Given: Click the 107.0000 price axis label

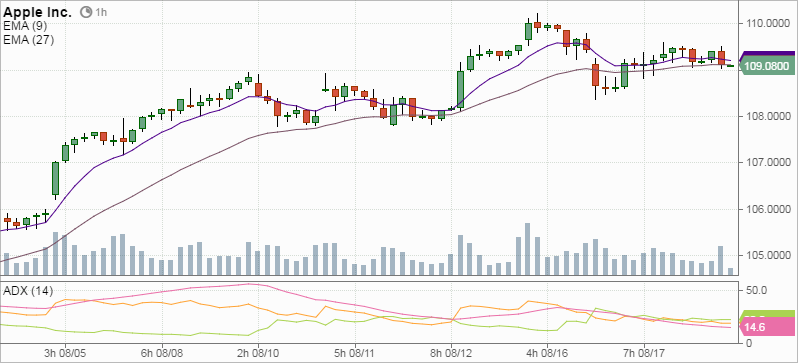Looking at the screenshot, I should click(x=768, y=163).
